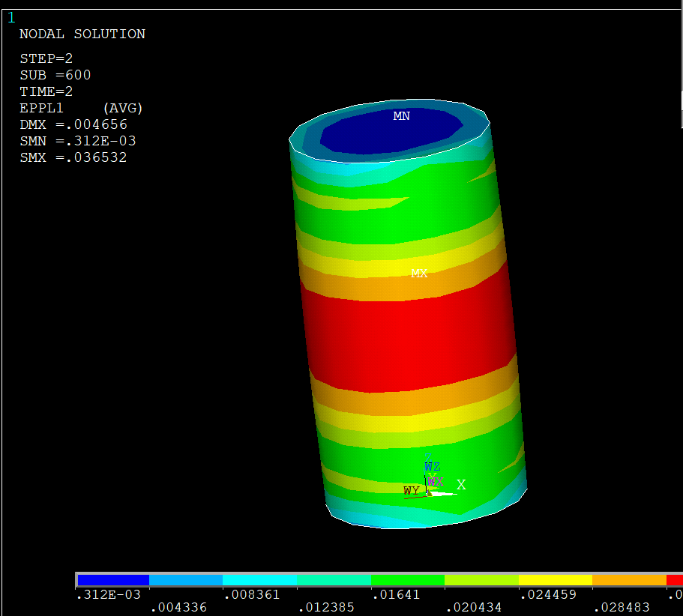
Task: Click the WZ working plane axis label
Action: (432, 467)
